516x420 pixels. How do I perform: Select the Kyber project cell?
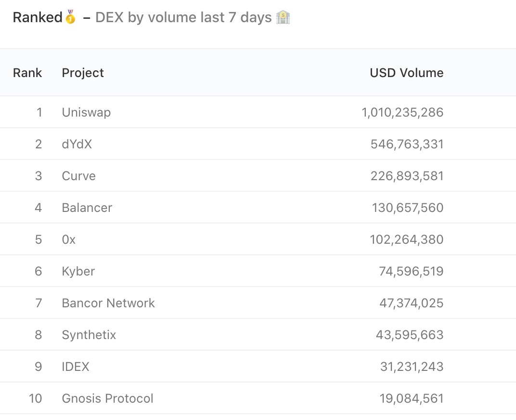click(x=78, y=272)
